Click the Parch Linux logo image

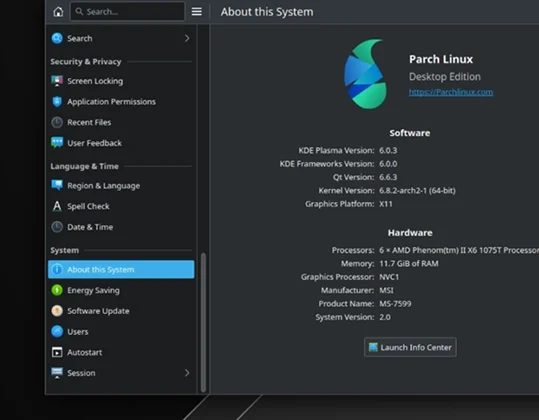366,74
